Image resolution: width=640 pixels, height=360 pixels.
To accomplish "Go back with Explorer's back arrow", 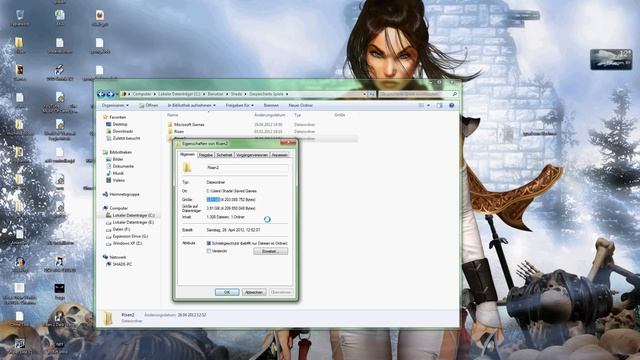I will pyautogui.click(x=101, y=94).
